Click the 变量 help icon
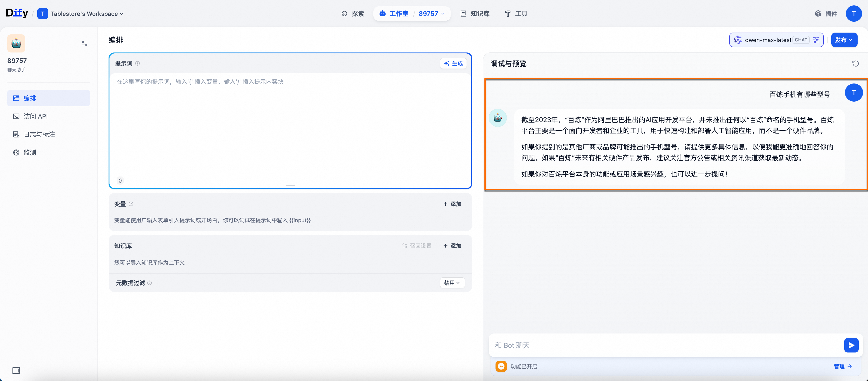Viewport: 868px width, 381px height. click(x=131, y=204)
